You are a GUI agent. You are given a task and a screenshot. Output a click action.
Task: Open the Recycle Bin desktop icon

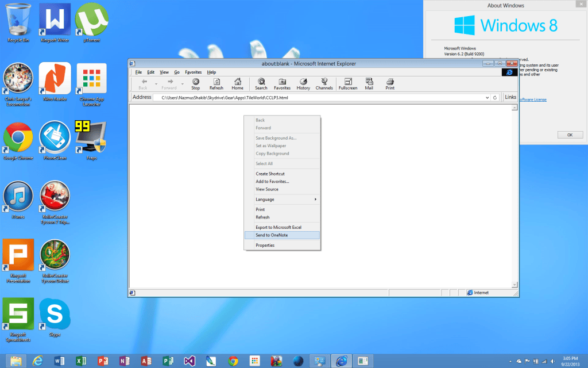click(18, 22)
